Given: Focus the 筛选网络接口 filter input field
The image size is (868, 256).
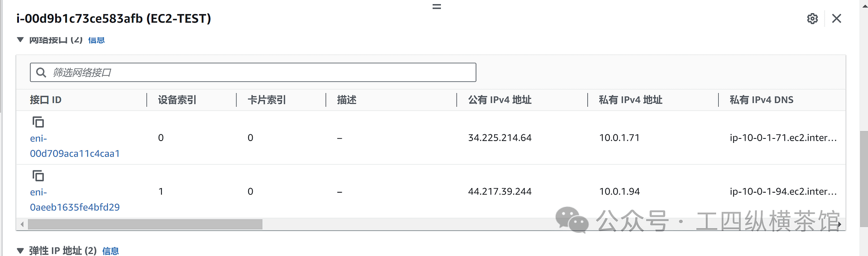Looking at the screenshot, I should (x=262, y=72).
